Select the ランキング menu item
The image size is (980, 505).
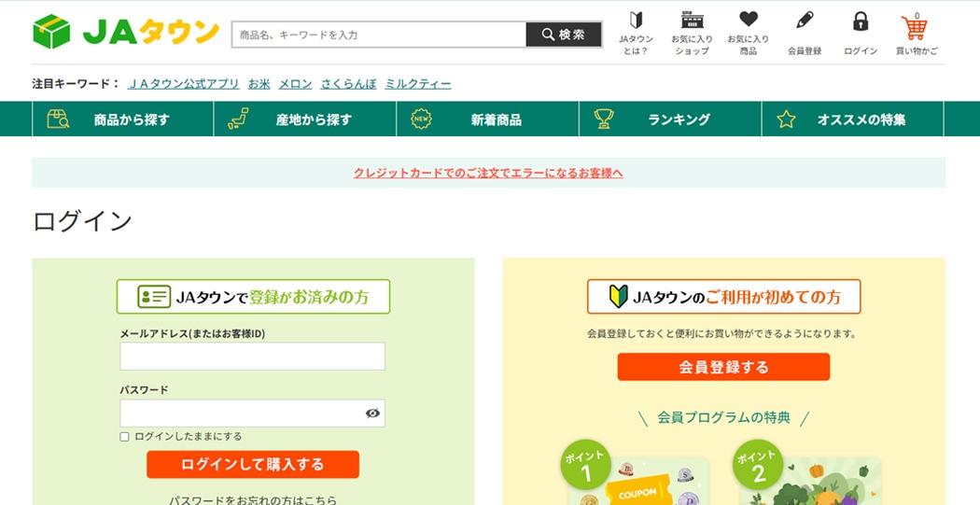(x=670, y=119)
